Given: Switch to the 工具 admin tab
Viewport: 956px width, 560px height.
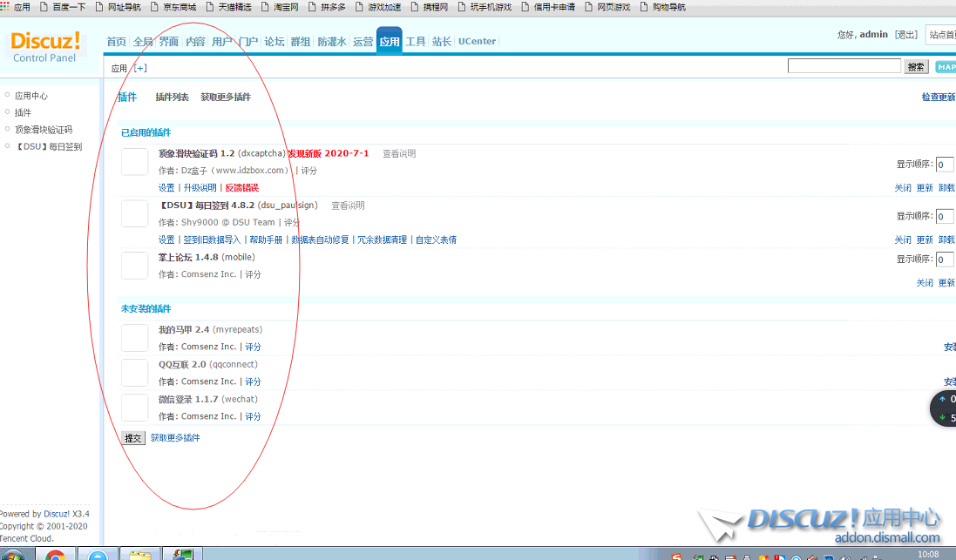Looking at the screenshot, I should point(415,42).
